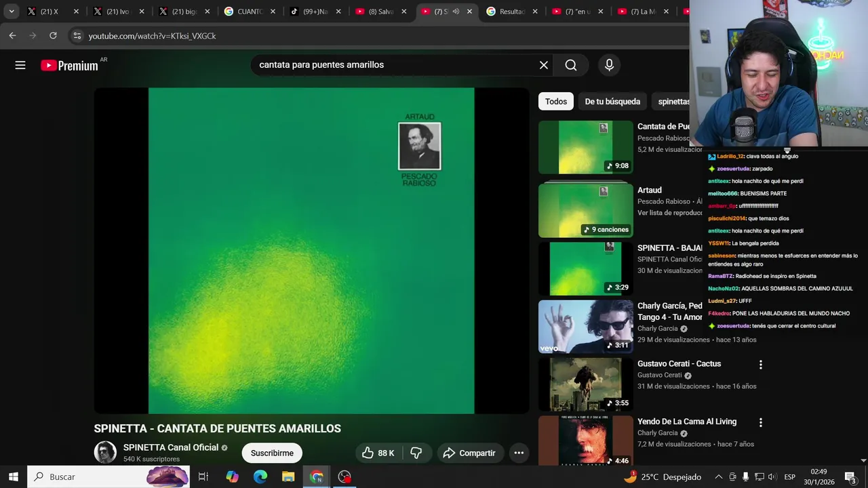
Task: Click the browser address bar URL
Action: coord(152,36)
